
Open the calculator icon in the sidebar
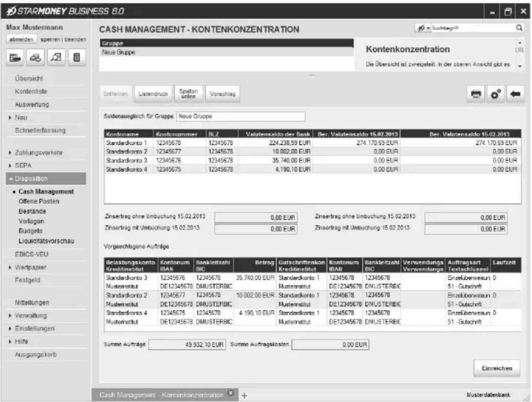coord(76,58)
